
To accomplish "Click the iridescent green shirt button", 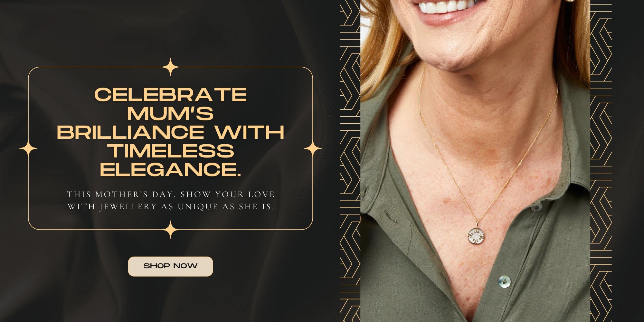I will (x=505, y=281).
